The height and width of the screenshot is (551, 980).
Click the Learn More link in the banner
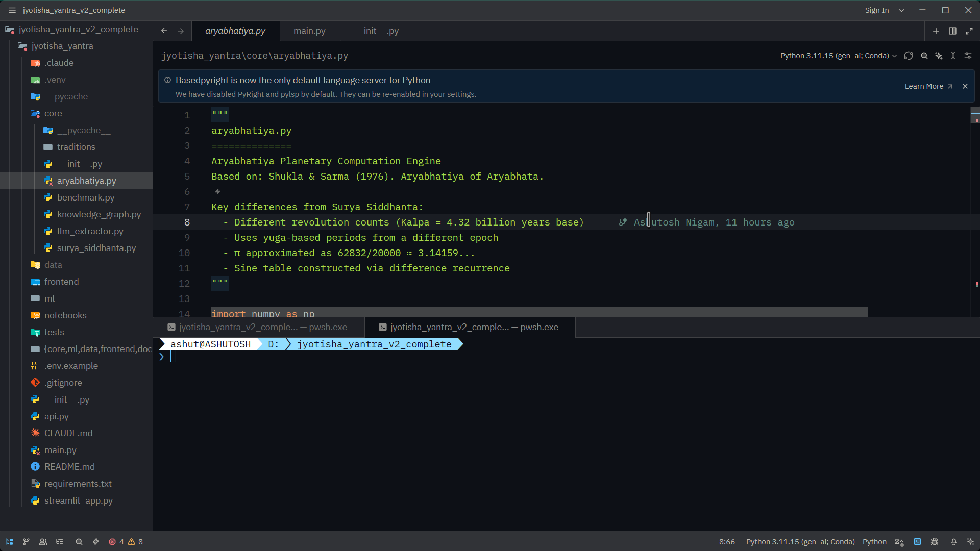click(923, 86)
